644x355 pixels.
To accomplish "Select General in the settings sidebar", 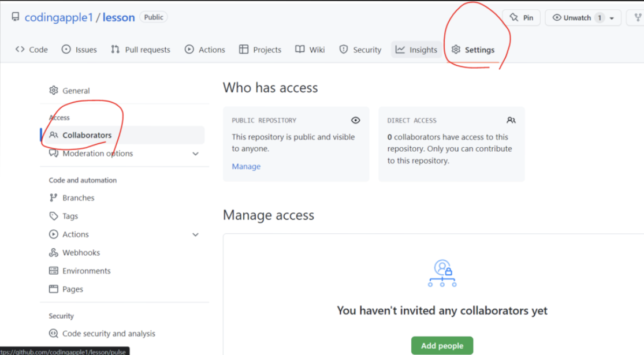I will point(76,91).
